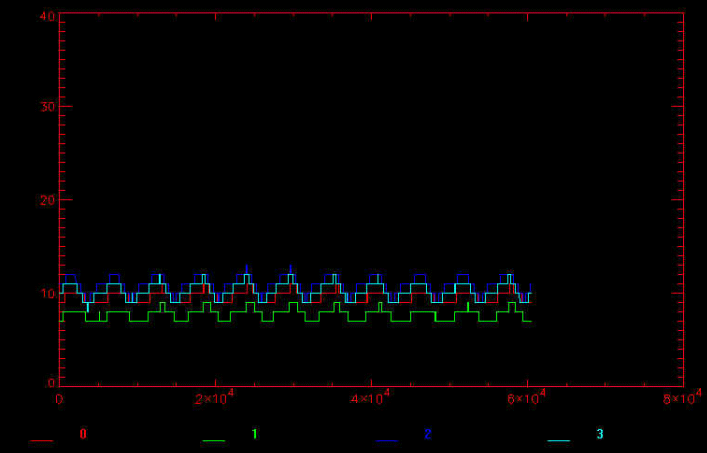The height and width of the screenshot is (453, 707).
Task: Click the x-axis tick label 0 at origin
Action: point(60,399)
